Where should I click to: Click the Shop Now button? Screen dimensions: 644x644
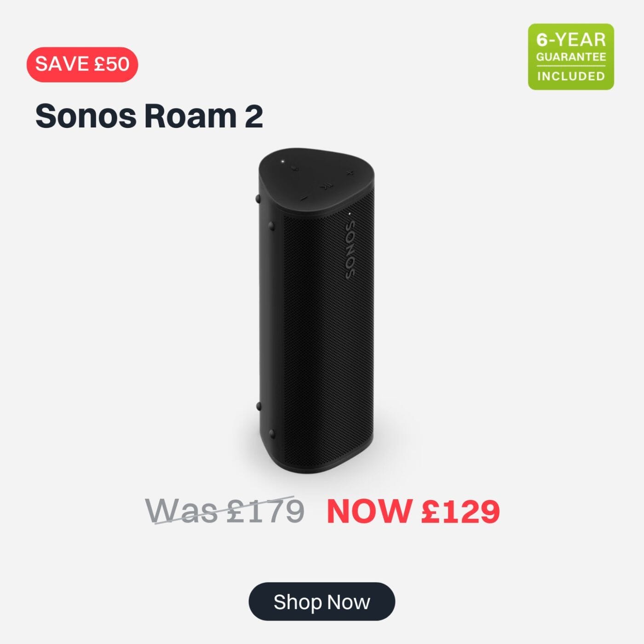322,601
